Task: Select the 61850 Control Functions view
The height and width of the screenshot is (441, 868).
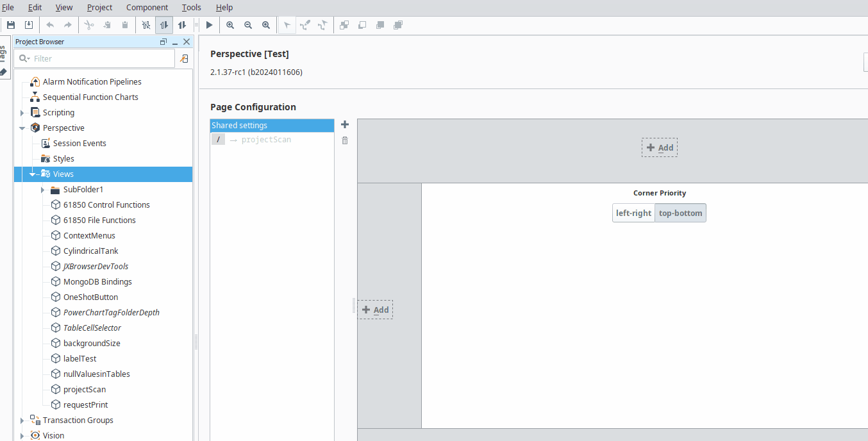Action: (x=106, y=205)
